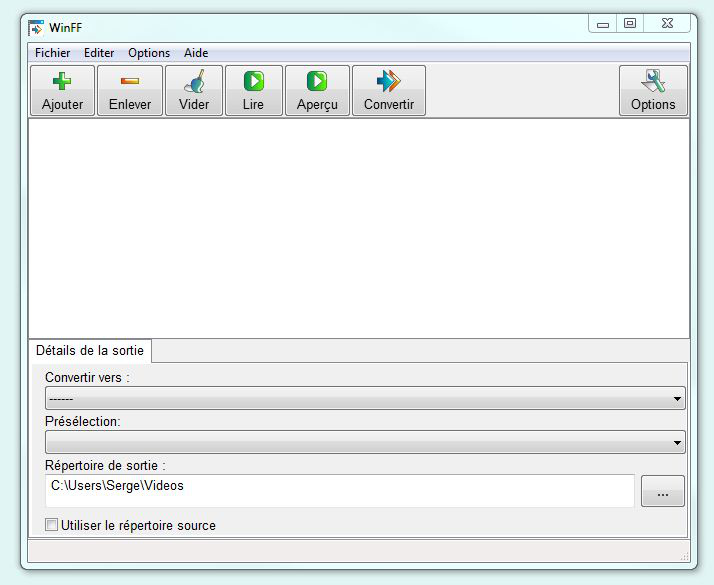The width and height of the screenshot is (714, 585).
Task: Open the Editer menu
Action: [x=99, y=53]
